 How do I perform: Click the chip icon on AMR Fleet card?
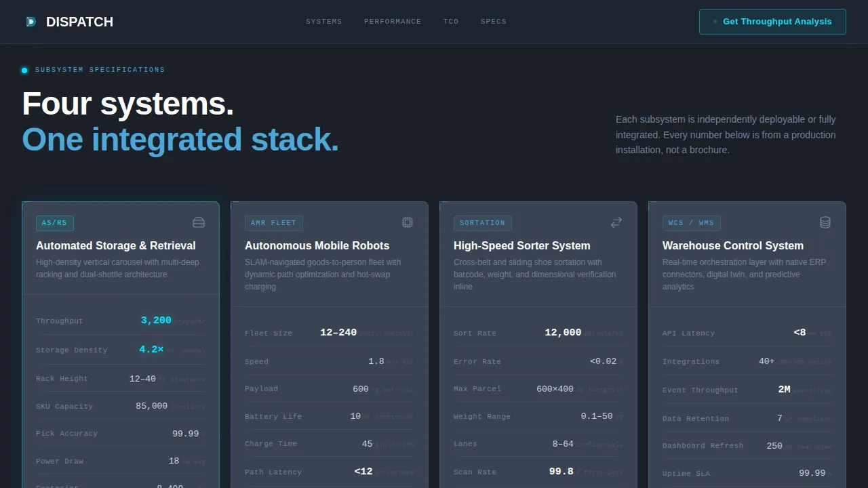coord(408,222)
